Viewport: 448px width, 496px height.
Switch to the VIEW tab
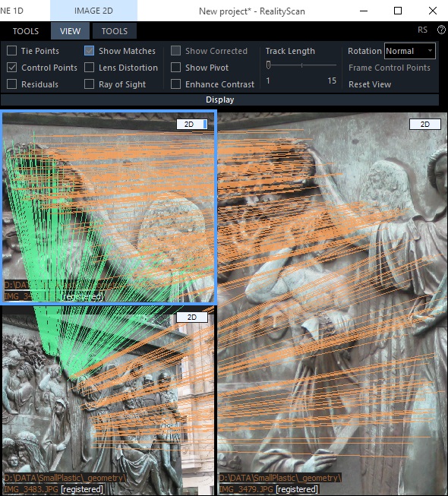pos(70,31)
